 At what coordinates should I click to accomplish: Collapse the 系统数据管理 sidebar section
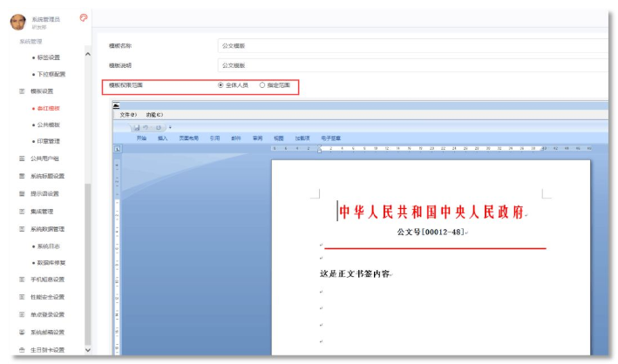coord(47,229)
